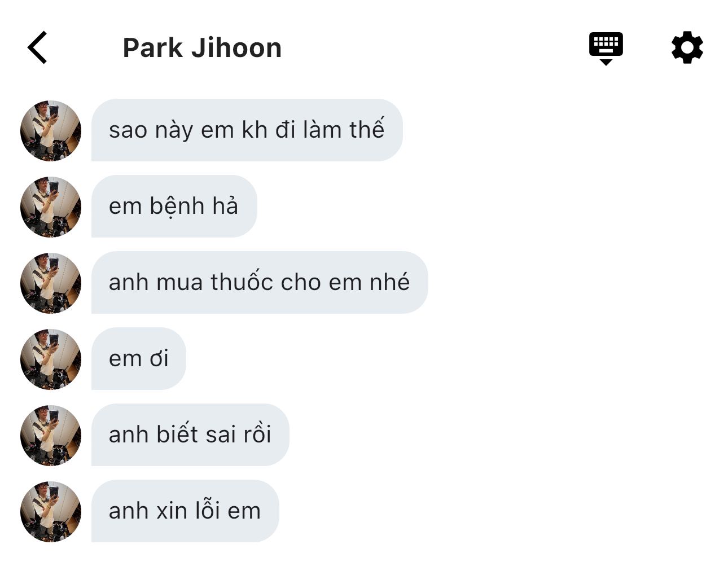Select message "anh xin lỗi em"
This screenshot has height=588, width=728.
[185, 511]
